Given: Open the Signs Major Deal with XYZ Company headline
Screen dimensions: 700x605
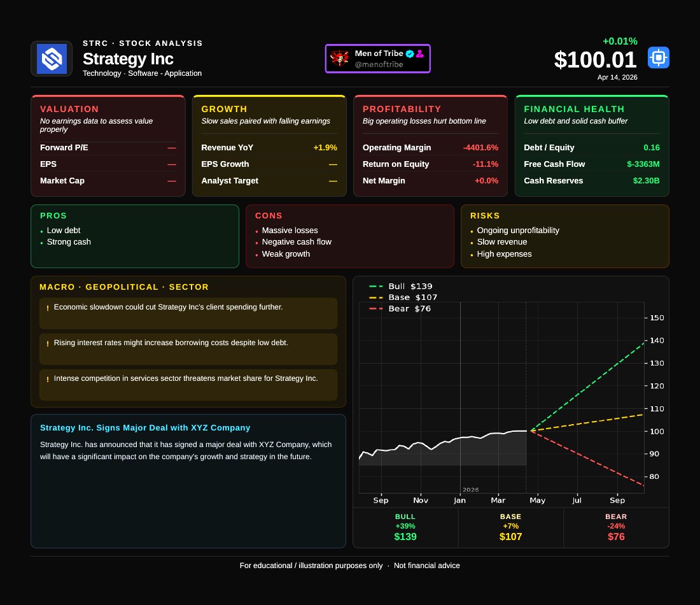Looking at the screenshot, I should [145, 427].
